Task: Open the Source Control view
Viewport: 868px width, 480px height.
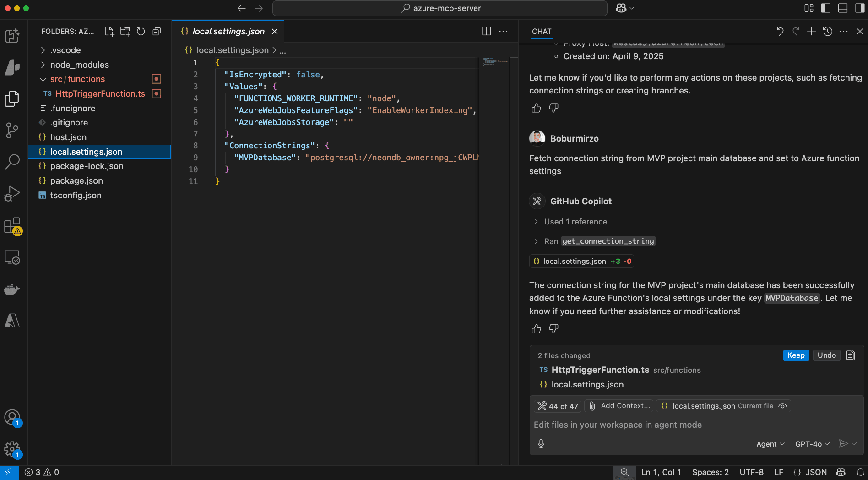Action: tap(12, 130)
